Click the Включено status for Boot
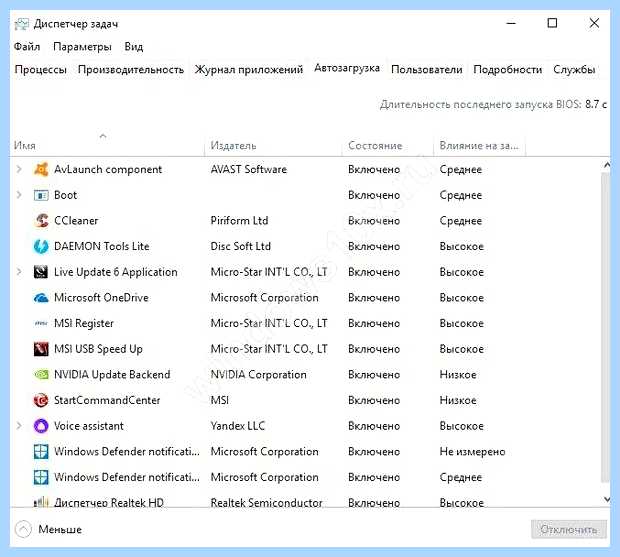 (374, 195)
